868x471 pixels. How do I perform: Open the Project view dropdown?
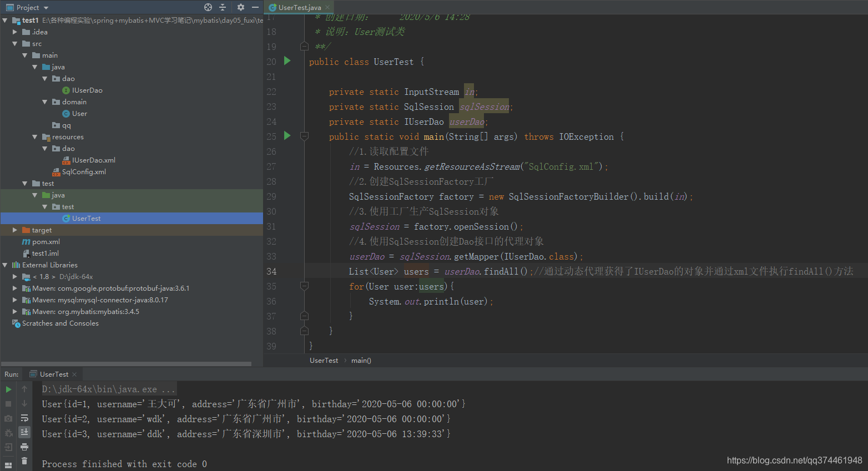[46, 8]
